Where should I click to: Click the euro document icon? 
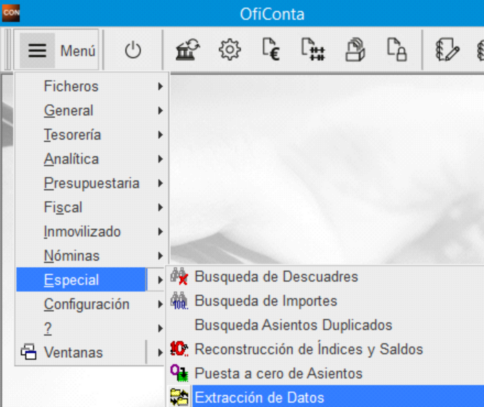coord(271,50)
